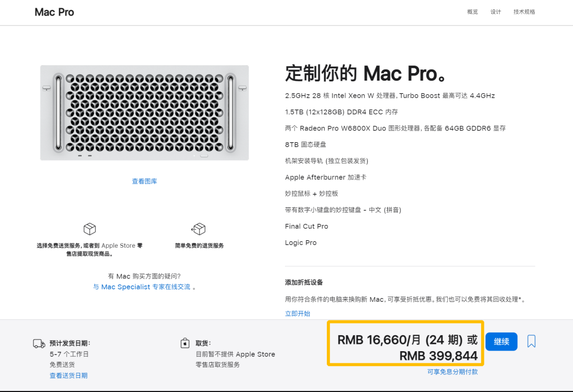
Task: Click the bookmark save icon
Action: 531,341
